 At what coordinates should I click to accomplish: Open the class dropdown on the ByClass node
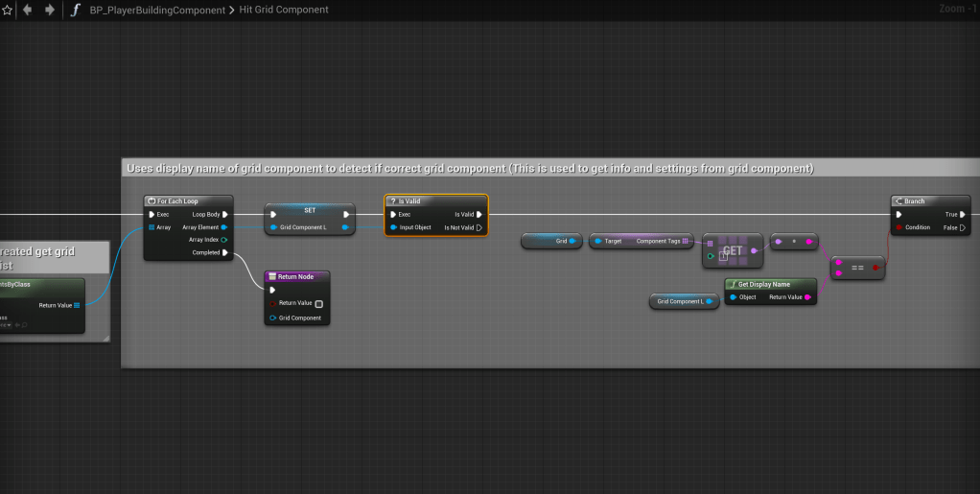[6, 325]
